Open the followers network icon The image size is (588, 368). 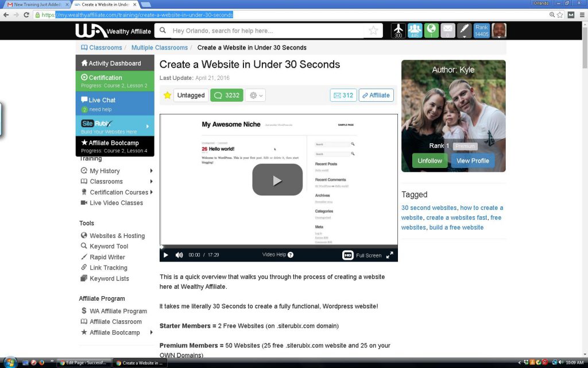tap(415, 30)
